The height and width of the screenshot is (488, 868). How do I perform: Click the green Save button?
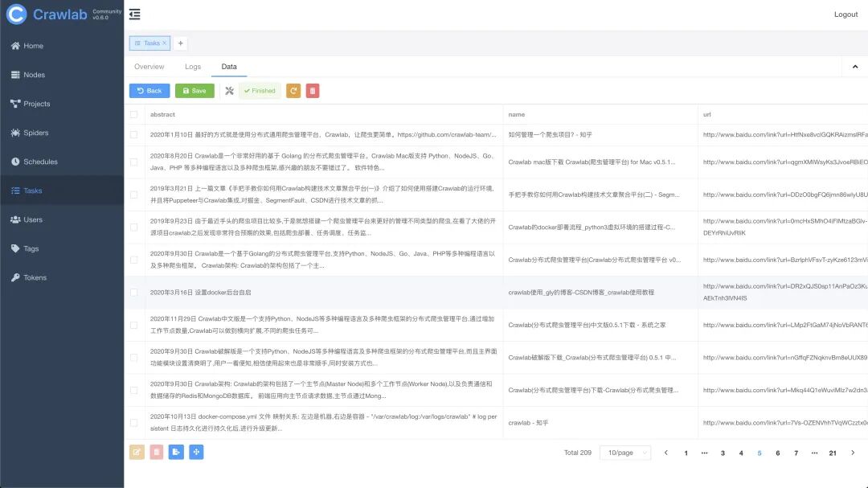pos(194,91)
